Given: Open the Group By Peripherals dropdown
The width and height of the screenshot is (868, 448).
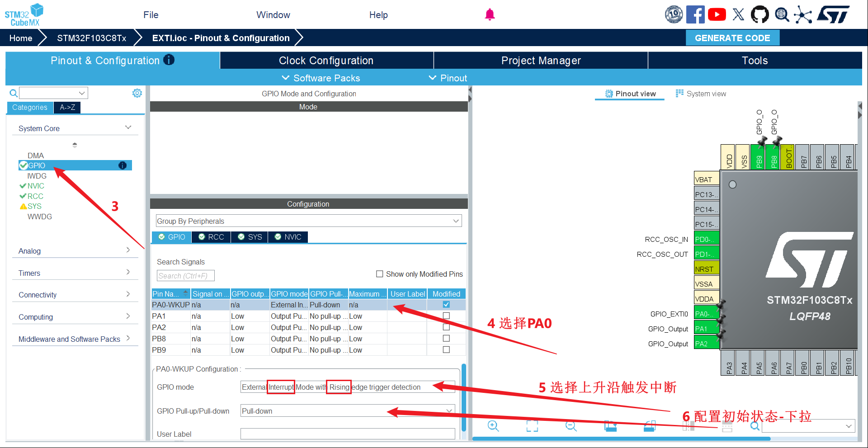Looking at the screenshot, I should click(309, 221).
